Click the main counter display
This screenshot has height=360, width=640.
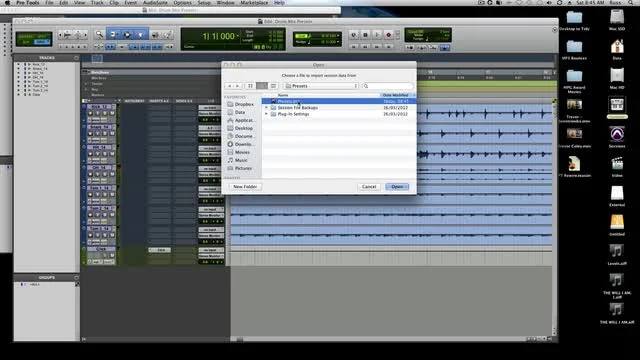pyautogui.click(x=218, y=37)
